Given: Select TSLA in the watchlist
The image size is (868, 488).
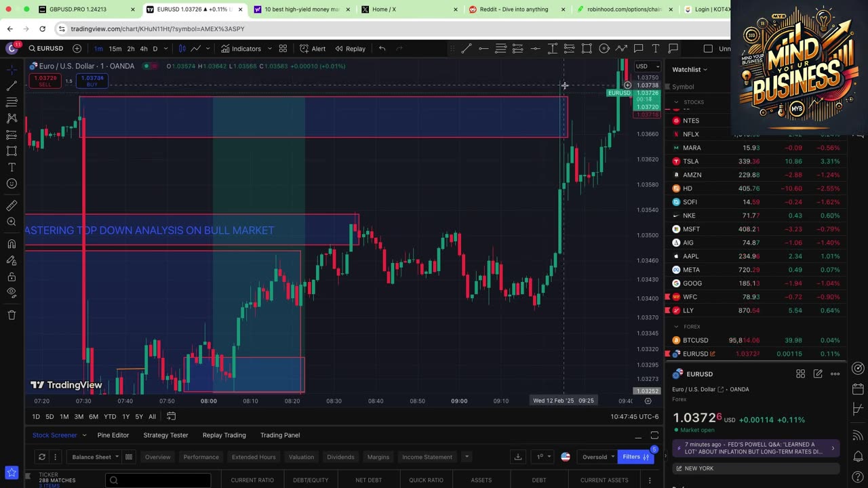Looking at the screenshot, I should 755,161.
